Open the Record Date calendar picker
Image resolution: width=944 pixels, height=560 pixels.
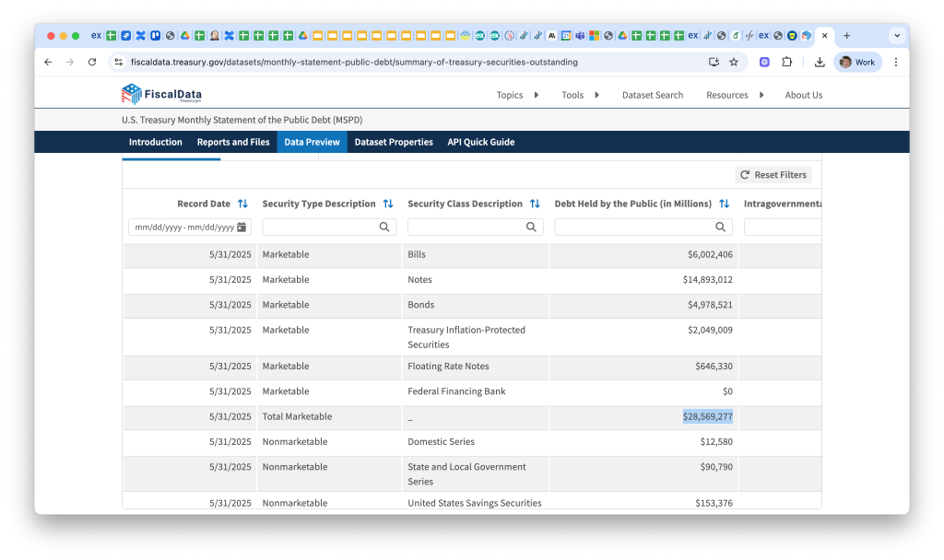[242, 227]
